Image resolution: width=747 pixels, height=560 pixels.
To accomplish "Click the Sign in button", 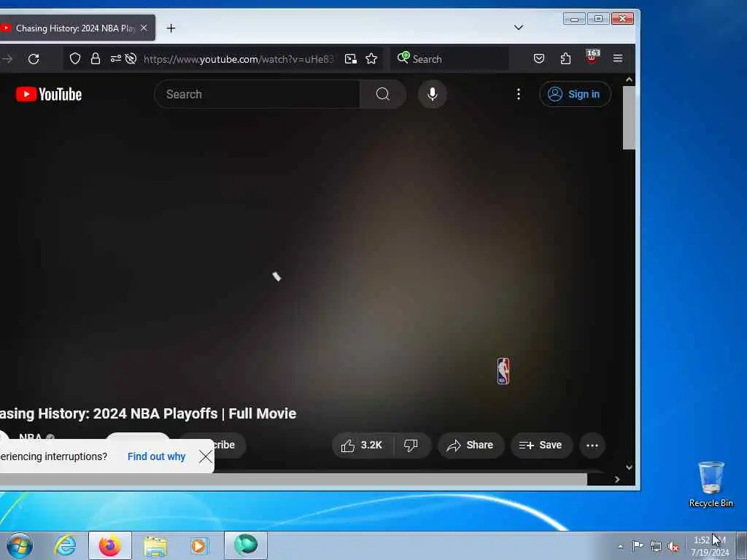I will tap(575, 94).
